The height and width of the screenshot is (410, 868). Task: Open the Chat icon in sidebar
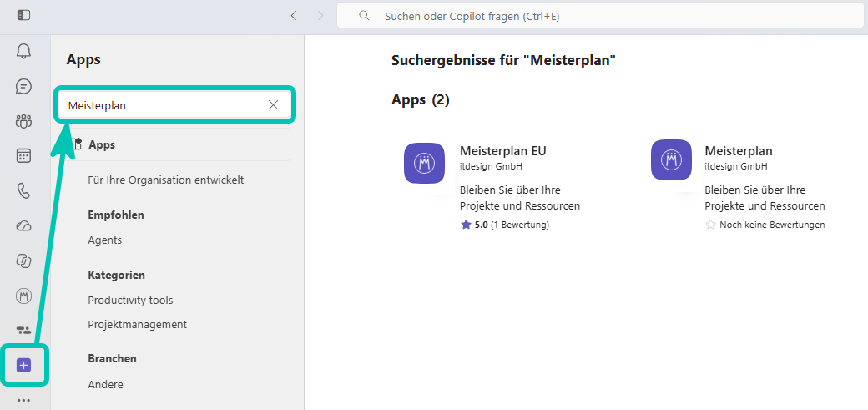click(x=24, y=87)
